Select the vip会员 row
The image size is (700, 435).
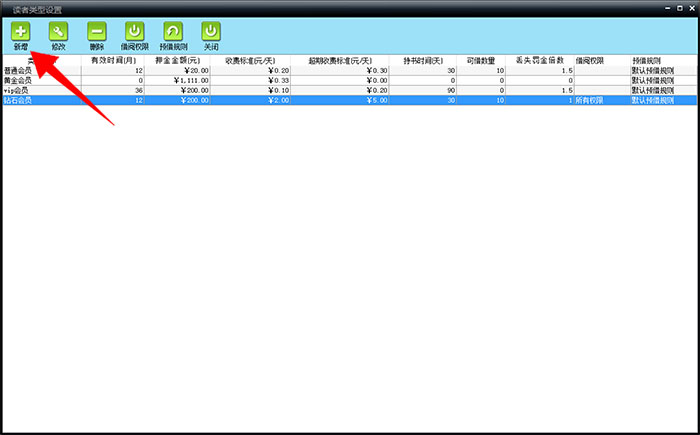[x=350, y=90]
